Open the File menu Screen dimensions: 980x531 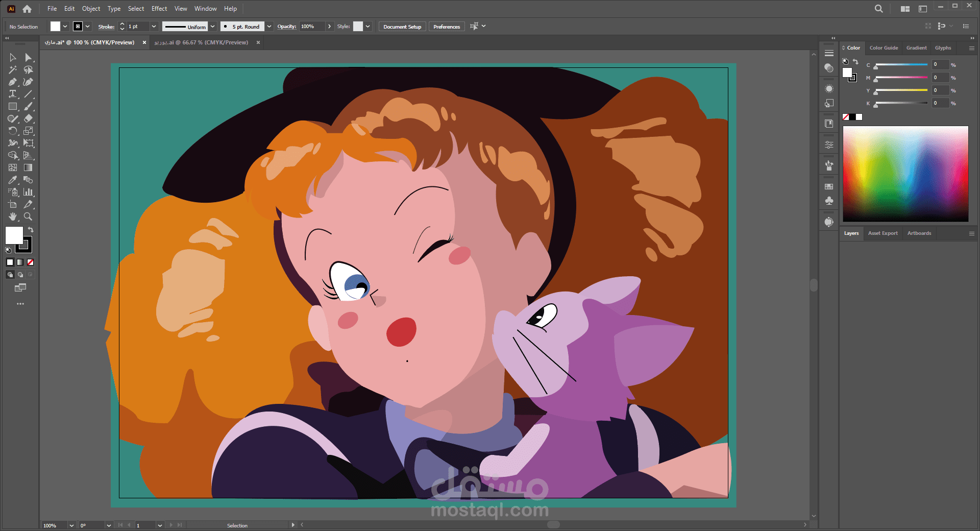click(52, 9)
